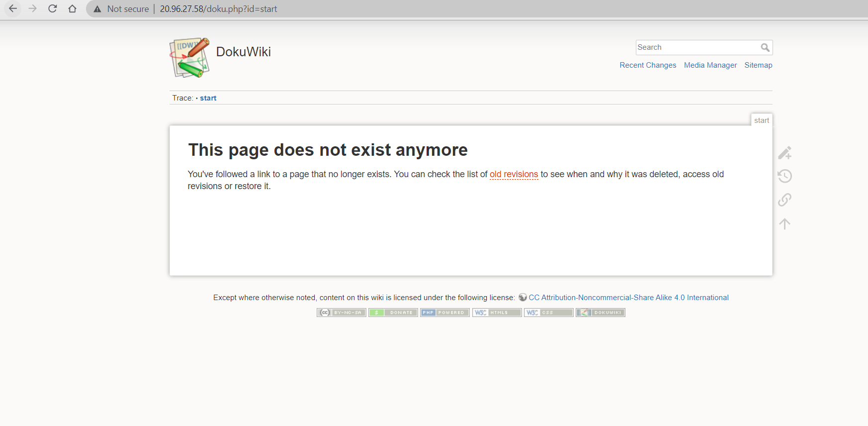Click the W3C HTML5 badge

point(497,313)
